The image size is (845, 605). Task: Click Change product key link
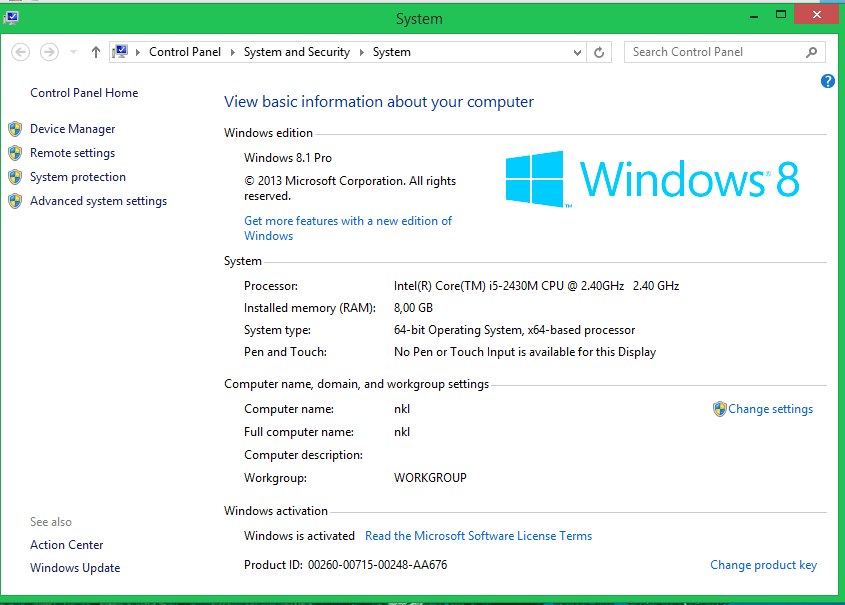(763, 565)
